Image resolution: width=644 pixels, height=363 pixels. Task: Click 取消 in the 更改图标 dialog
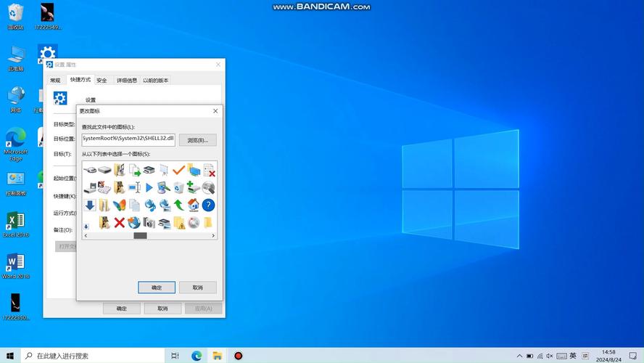(197, 287)
